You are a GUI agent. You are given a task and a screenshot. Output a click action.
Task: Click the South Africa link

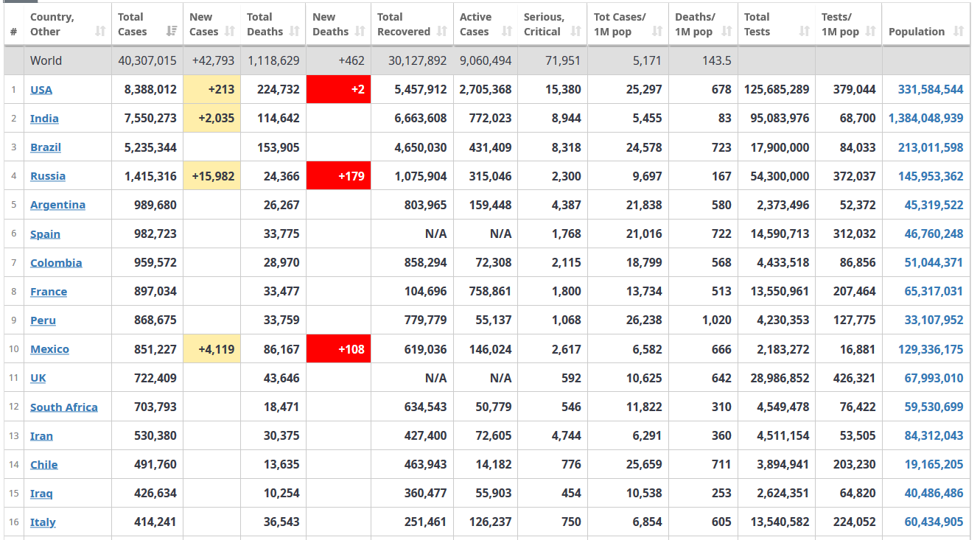[x=64, y=407]
